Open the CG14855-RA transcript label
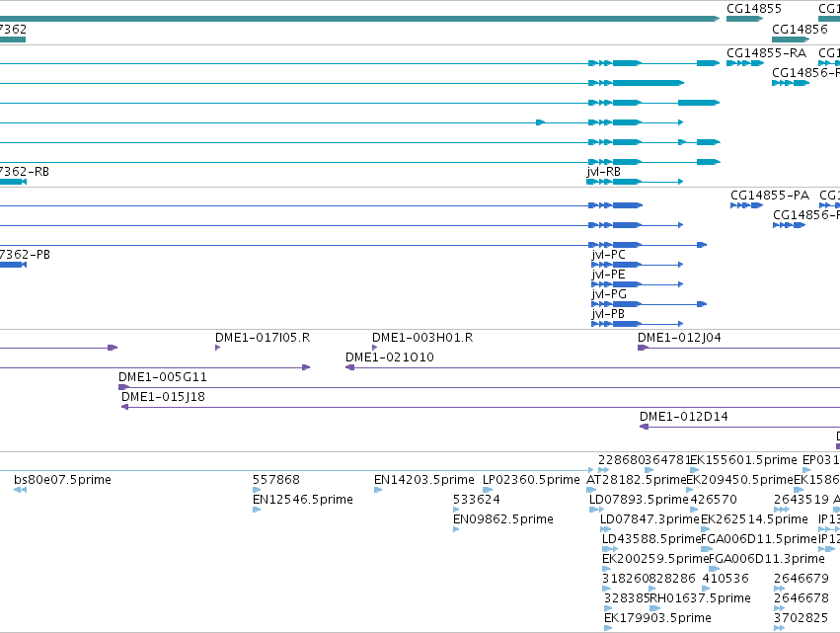This screenshot has height=633, width=840. [766, 53]
